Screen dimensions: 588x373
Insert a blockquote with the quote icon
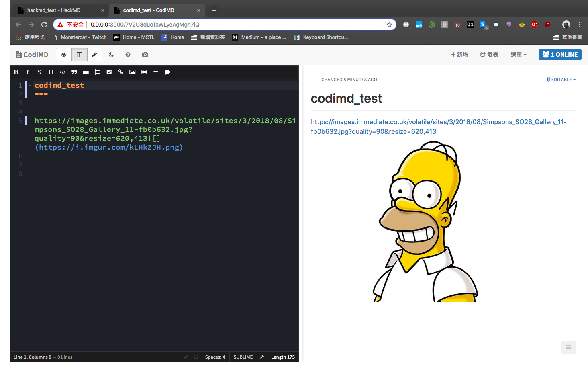click(x=74, y=72)
